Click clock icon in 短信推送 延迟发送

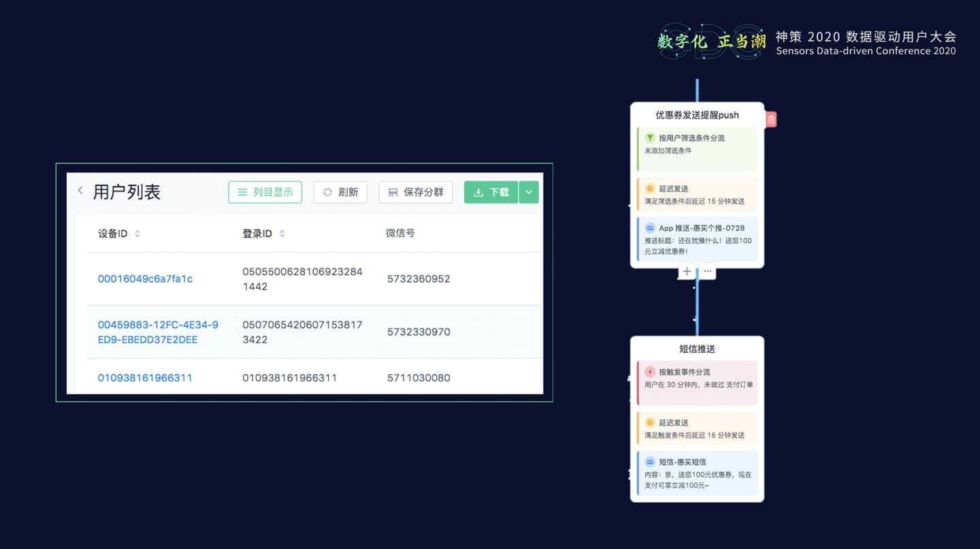click(649, 422)
